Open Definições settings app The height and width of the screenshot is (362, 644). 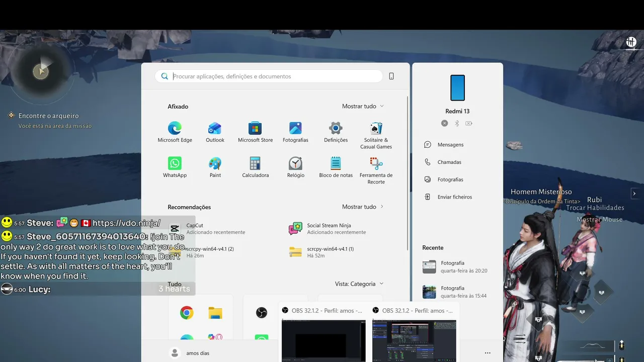(336, 132)
